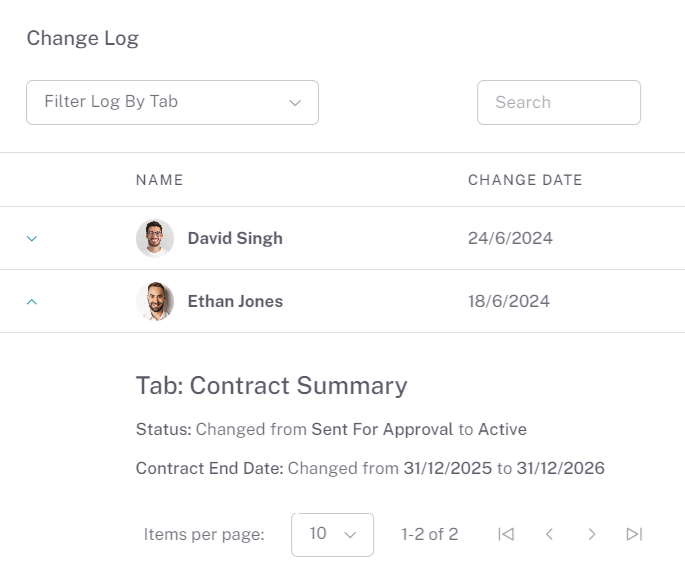The width and height of the screenshot is (685, 572).
Task: Go to first page of results
Action: click(x=506, y=534)
